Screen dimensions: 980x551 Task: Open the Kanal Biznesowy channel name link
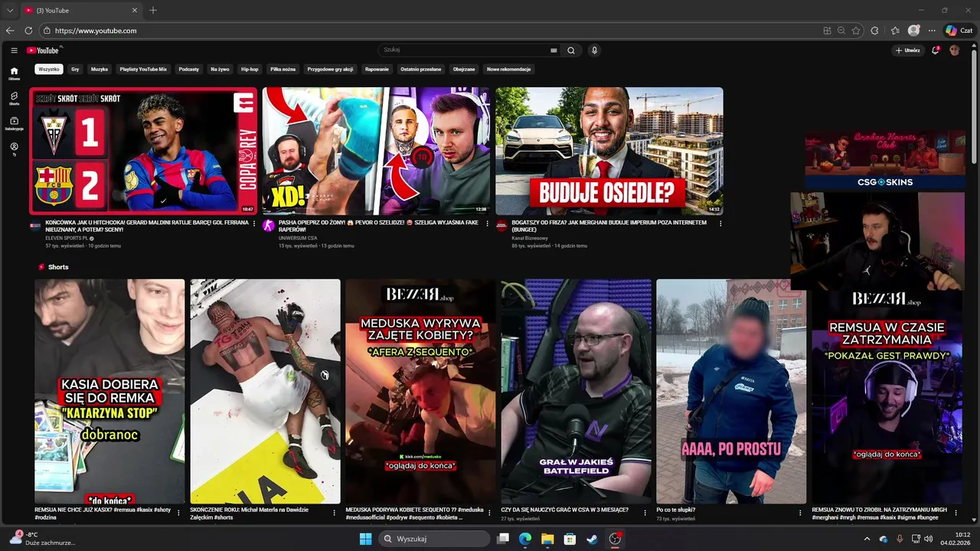tap(530, 238)
